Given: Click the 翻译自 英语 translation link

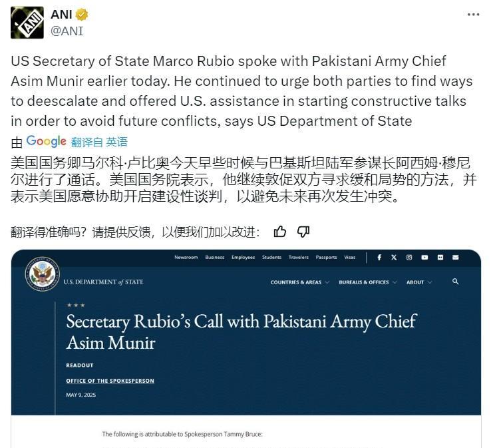Looking at the screenshot, I should coord(99,142).
